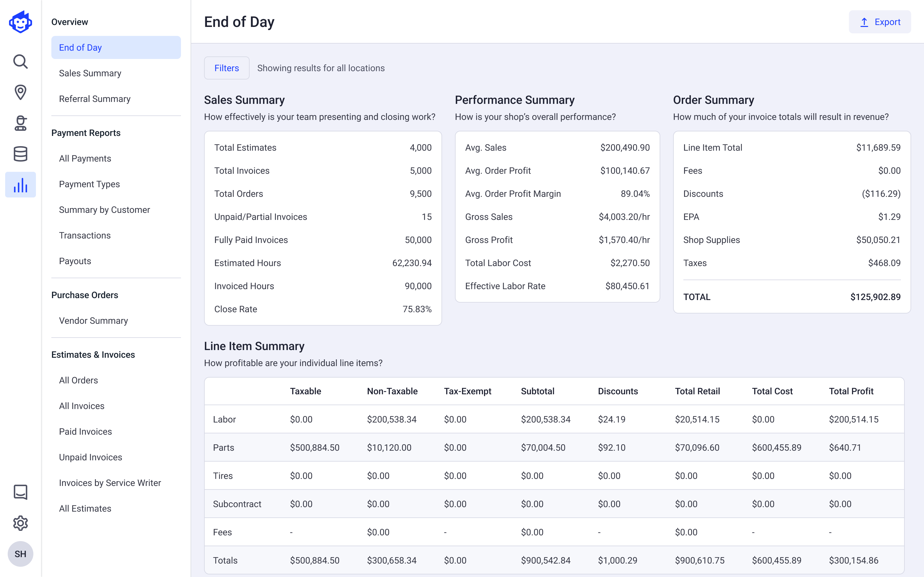Click the inventory database icon

(20, 154)
